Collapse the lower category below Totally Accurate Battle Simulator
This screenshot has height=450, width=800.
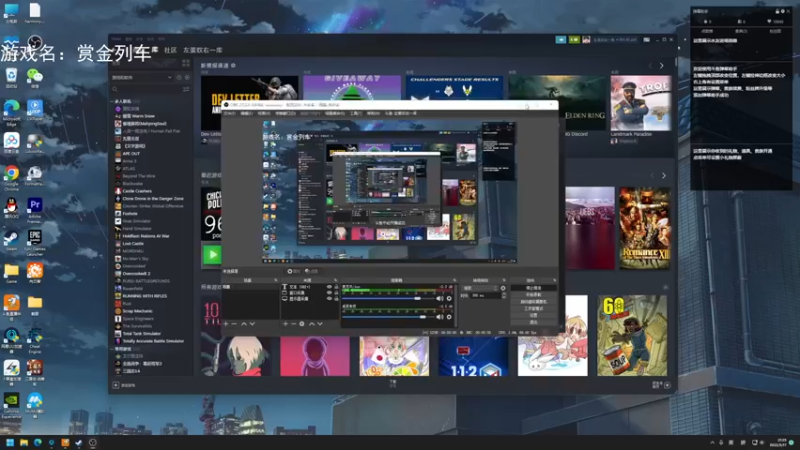[112, 349]
